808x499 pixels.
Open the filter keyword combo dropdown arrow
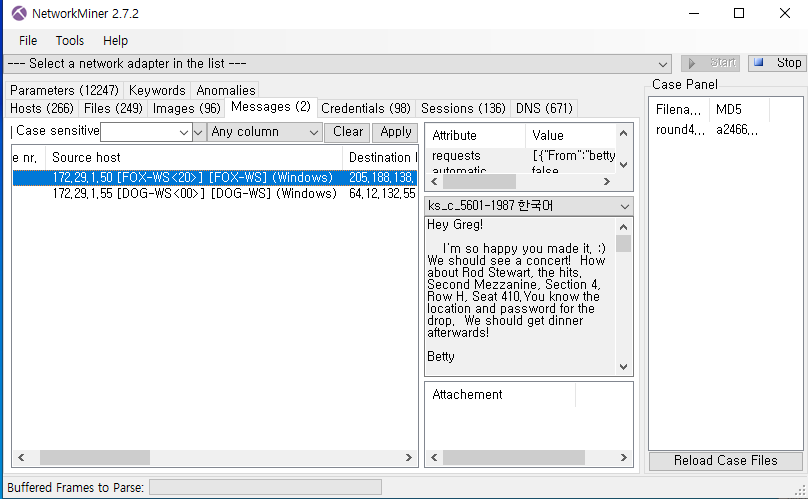[184, 132]
